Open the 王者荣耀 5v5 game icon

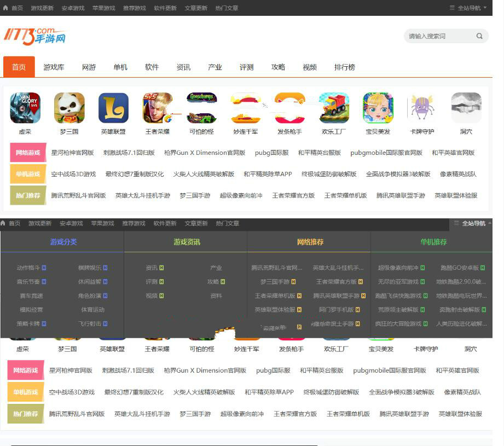[x=158, y=108]
